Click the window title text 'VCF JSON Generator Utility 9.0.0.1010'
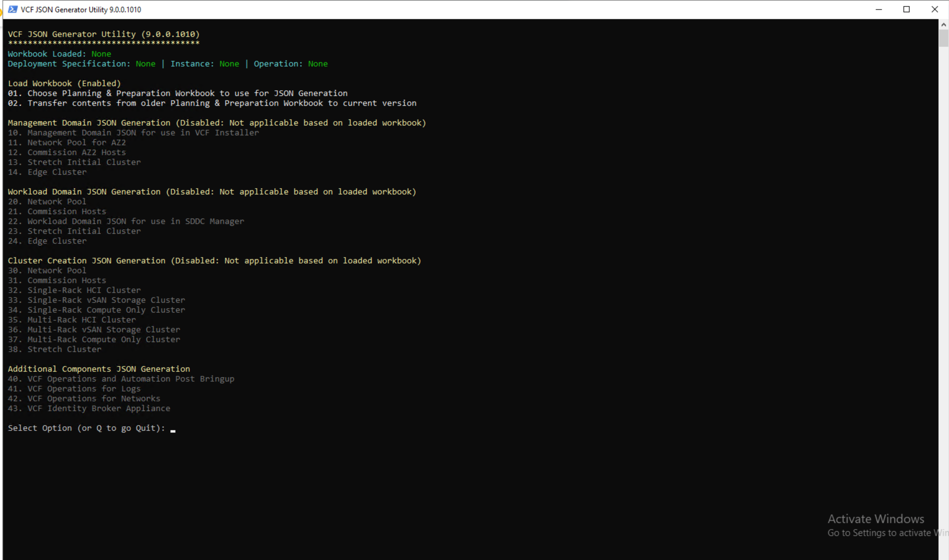This screenshot has height=560, width=949. point(81,10)
